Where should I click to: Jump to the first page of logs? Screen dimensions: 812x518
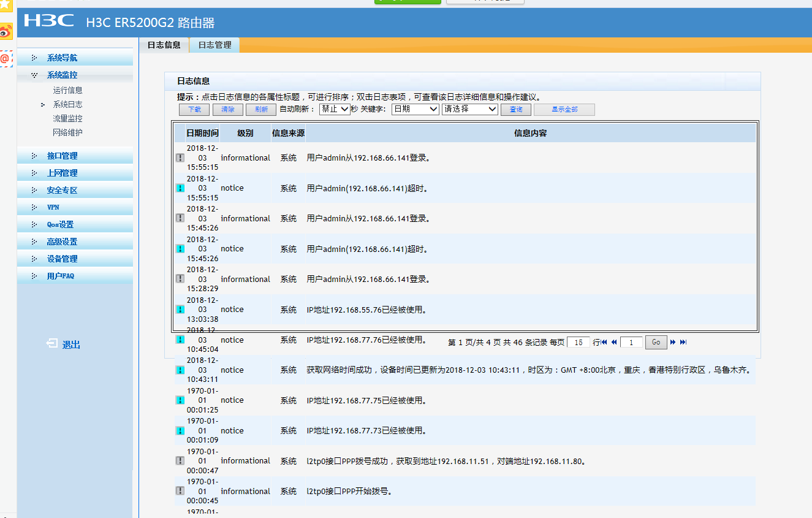pyautogui.click(x=604, y=342)
